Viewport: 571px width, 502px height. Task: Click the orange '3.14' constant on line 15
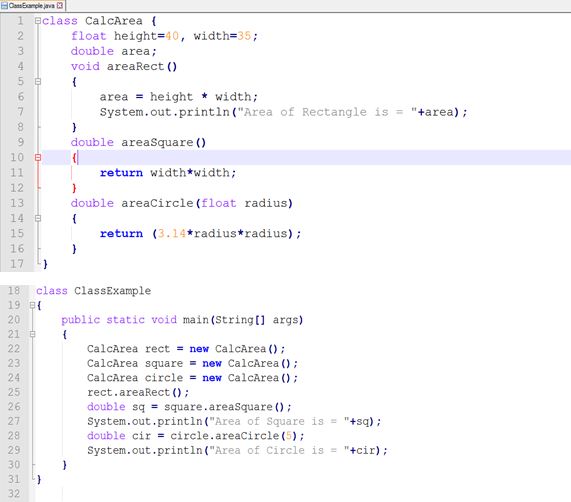tap(172, 233)
